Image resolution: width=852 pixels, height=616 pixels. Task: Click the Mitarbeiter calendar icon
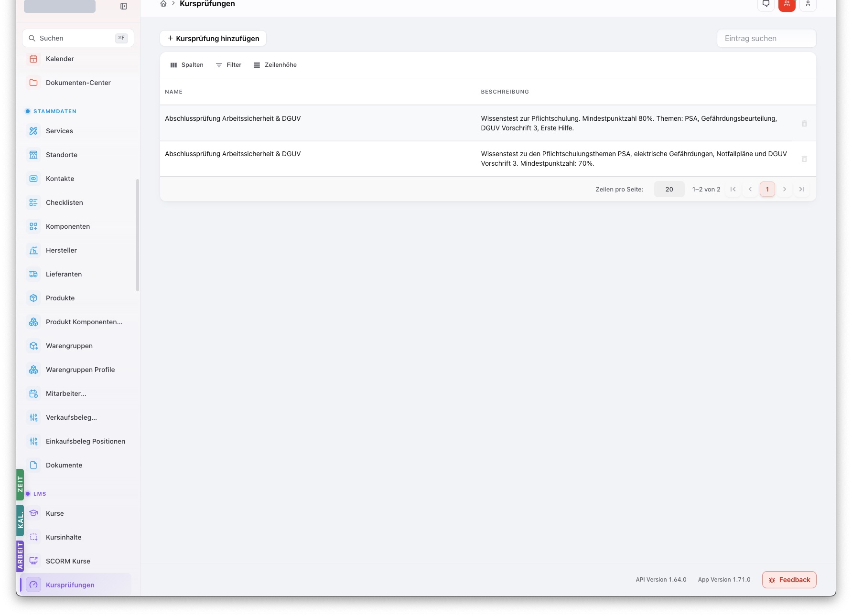pyautogui.click(x=33, y=393)
